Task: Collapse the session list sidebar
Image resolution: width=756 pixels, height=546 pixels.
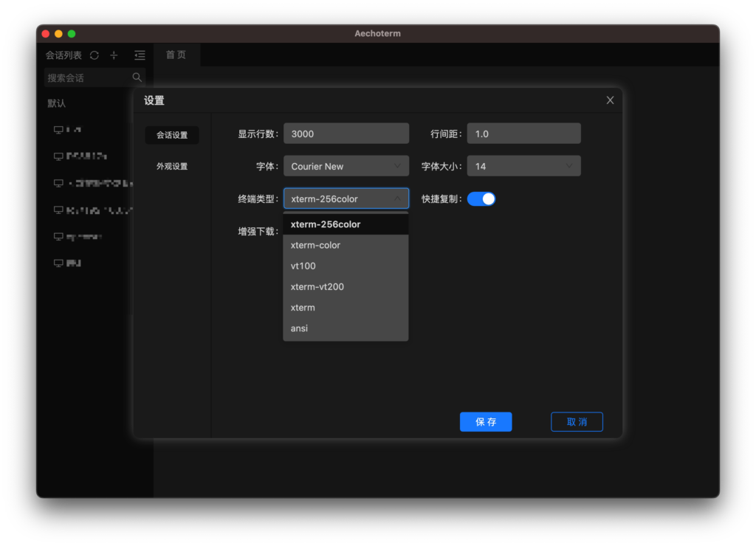Action: click(140, 55)
